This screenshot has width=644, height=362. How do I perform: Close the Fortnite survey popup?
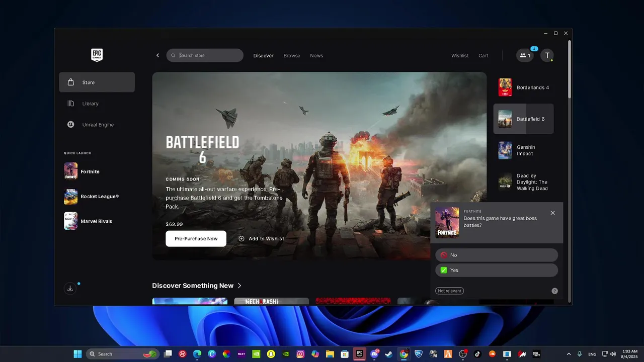click(553, 213)
